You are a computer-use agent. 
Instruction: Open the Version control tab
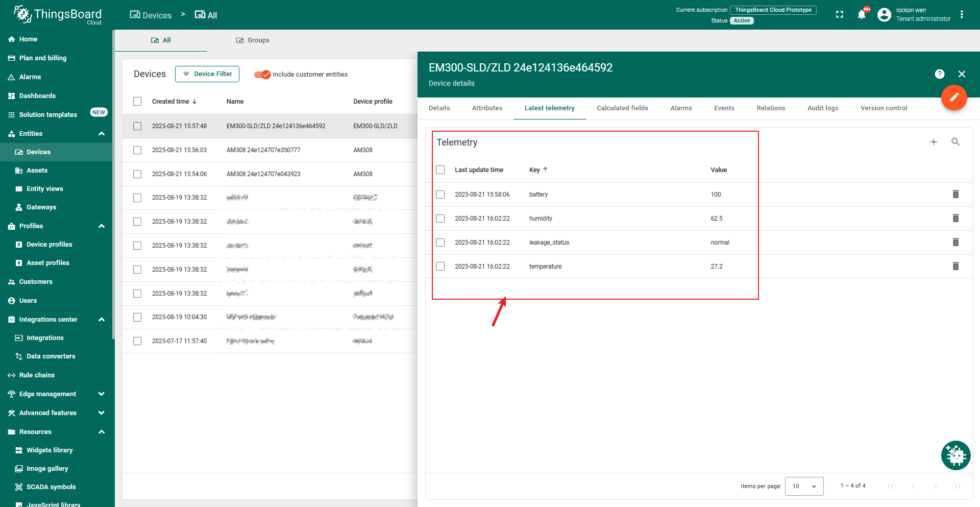(884, 108)
